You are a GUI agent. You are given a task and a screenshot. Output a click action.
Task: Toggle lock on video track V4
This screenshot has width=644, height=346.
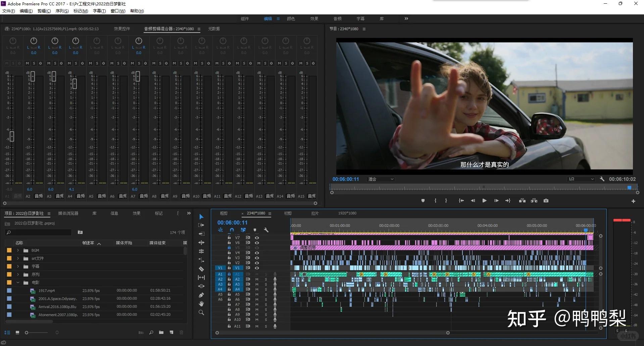click(x=229, y=253)
